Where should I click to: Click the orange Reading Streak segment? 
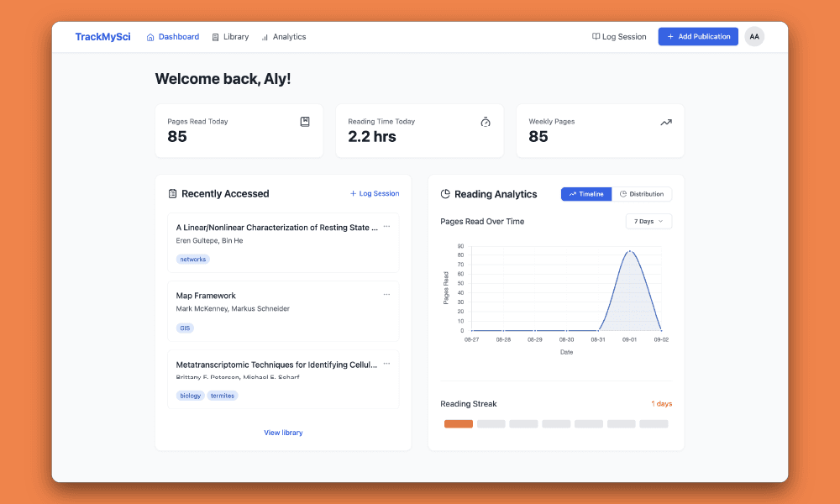point(458,423)
